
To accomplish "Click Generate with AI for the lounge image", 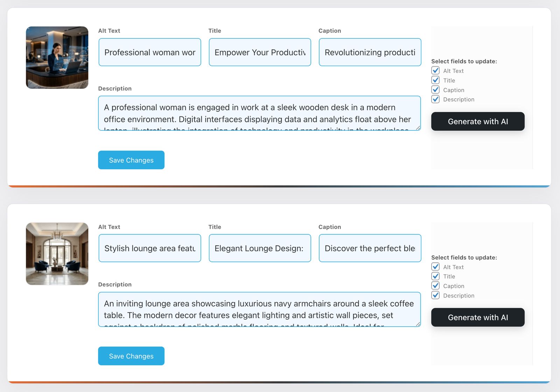I will pyautogui.click(x=477, y=317).
